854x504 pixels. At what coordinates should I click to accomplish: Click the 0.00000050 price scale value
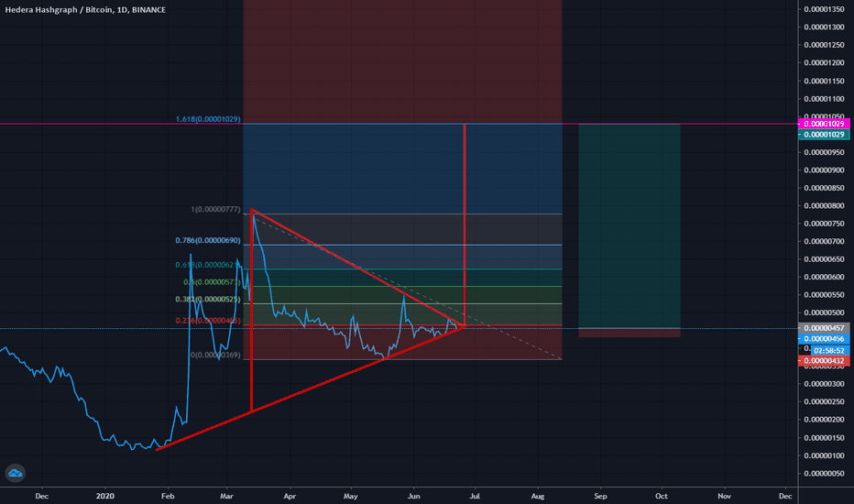(x=824, y=474)
